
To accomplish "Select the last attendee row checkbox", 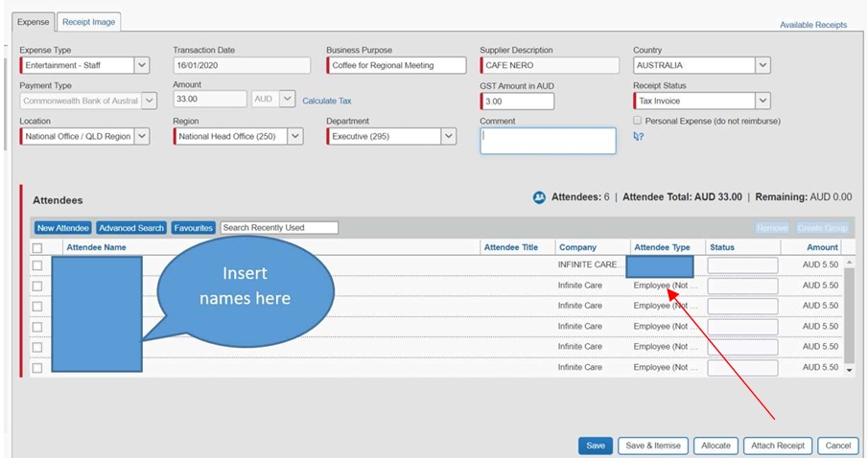I will (x=37, y=368).
